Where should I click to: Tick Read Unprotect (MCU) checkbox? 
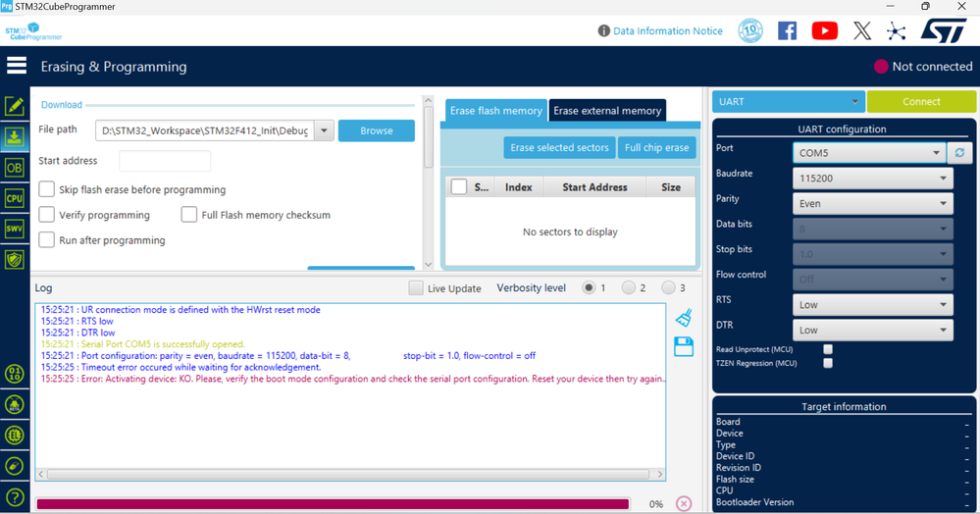pyautogui.click(x=828, y=349)
